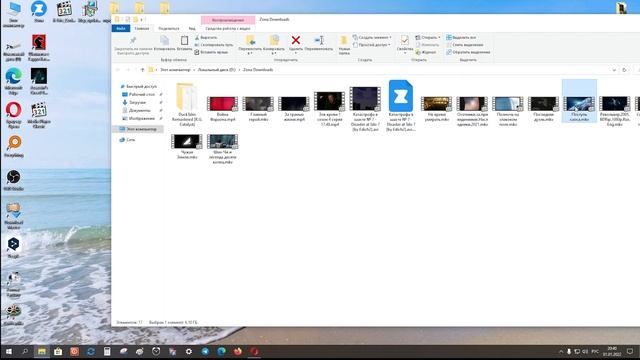Click the taskbar search magnifier
Image resolution: width=640 pixels, height=360 pixels.
[x=25, y=351]
